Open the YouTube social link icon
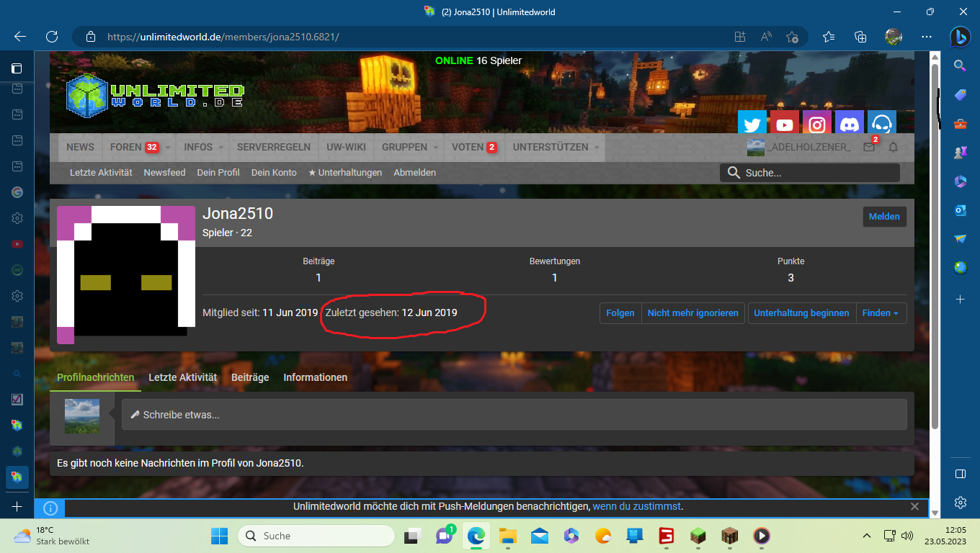The image size is (980, 553). (x=785, y=125)
